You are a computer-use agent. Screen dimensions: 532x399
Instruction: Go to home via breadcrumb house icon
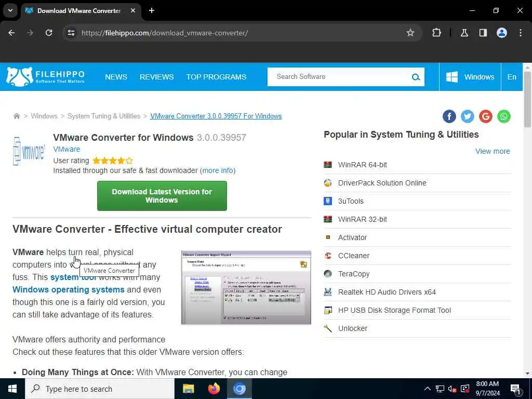pos(16,116)
